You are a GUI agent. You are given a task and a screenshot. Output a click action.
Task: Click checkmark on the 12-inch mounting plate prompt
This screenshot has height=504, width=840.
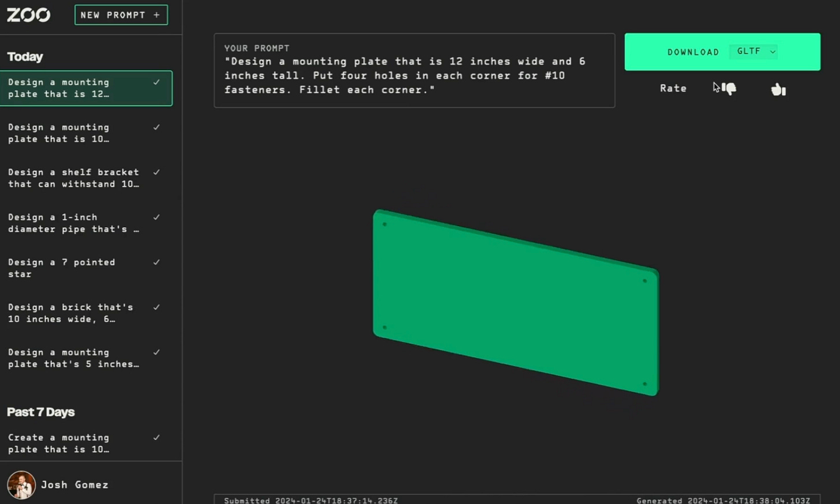pos(156,82)
